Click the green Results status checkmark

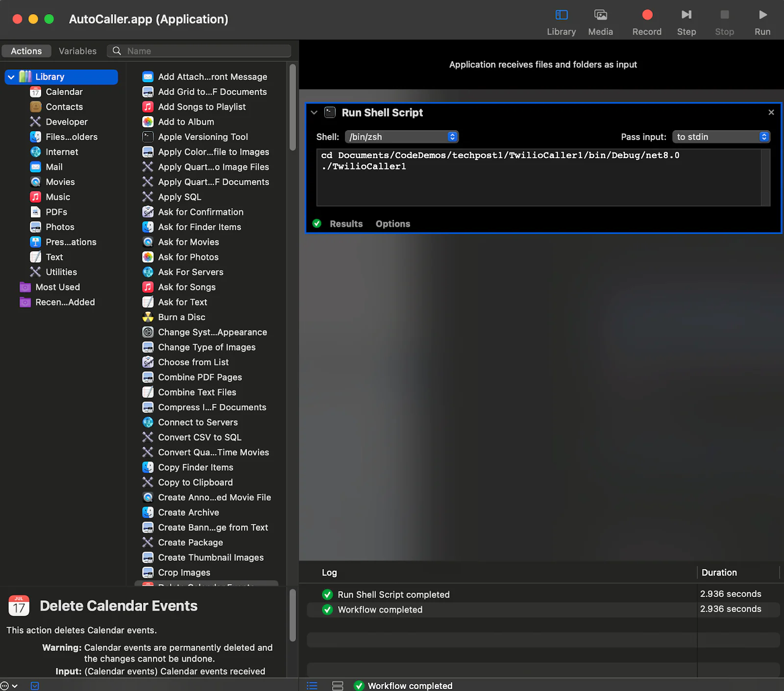point(317,223)
